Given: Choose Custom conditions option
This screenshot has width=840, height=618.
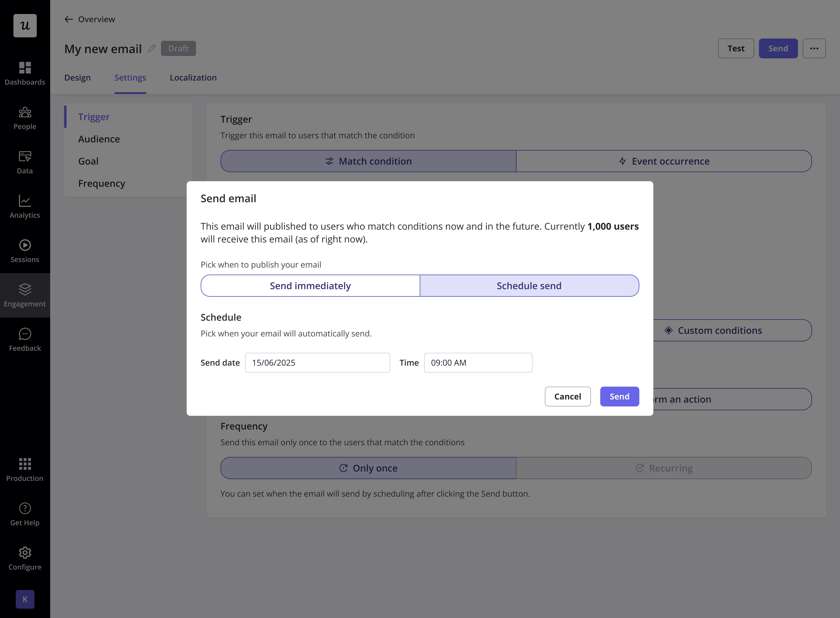Looking at the screenshot, I should tap(732, 330).
